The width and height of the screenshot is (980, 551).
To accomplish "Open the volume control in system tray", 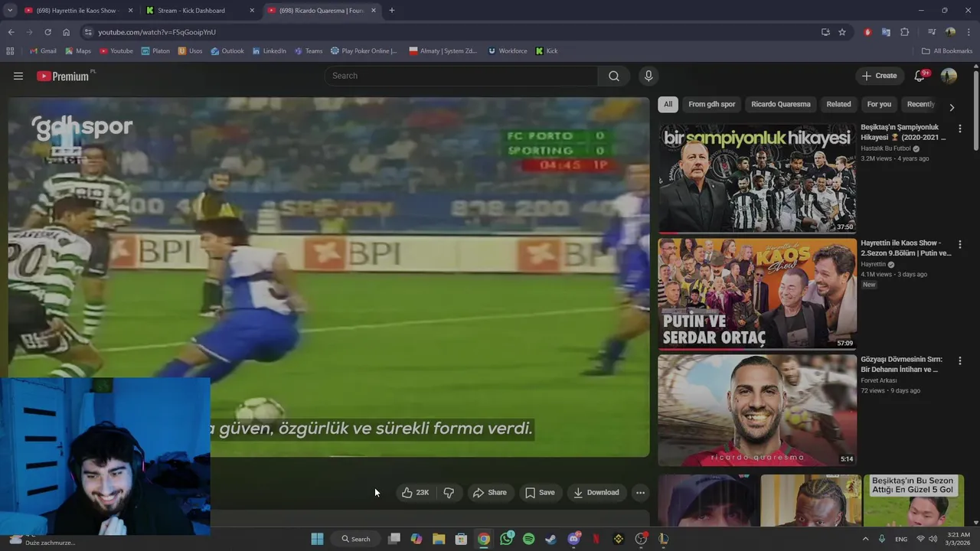I will (x=933, y=539).
